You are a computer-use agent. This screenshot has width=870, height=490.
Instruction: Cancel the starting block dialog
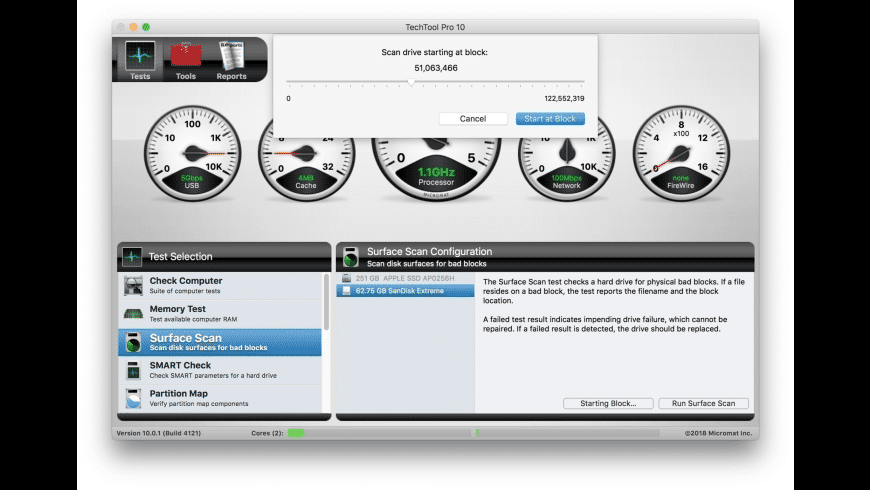pyautogui.click(x=473, y=119)
